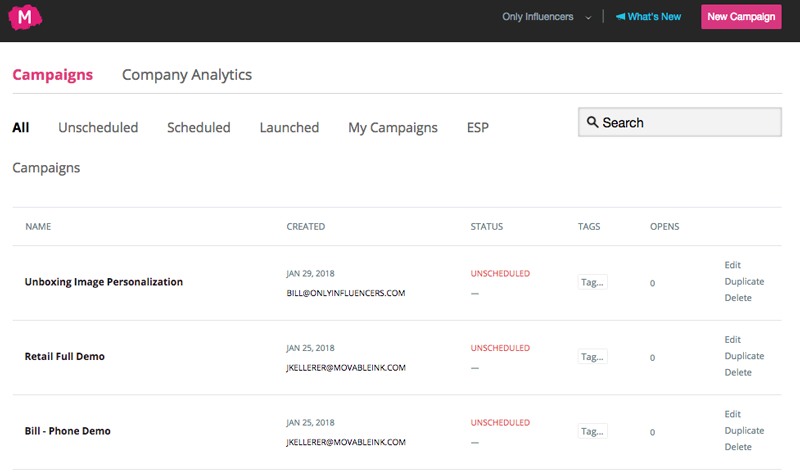Open Bill - Phone Demo campaign
This screenshot has height=471, width=800.
click(67, 431)
